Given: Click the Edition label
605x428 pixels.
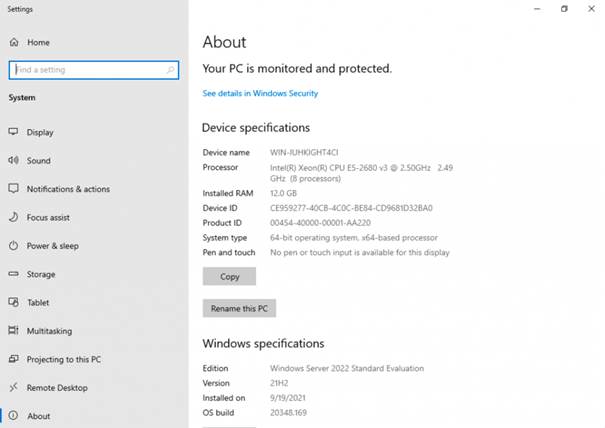Looking at the screenshot, I should point(215,368).
